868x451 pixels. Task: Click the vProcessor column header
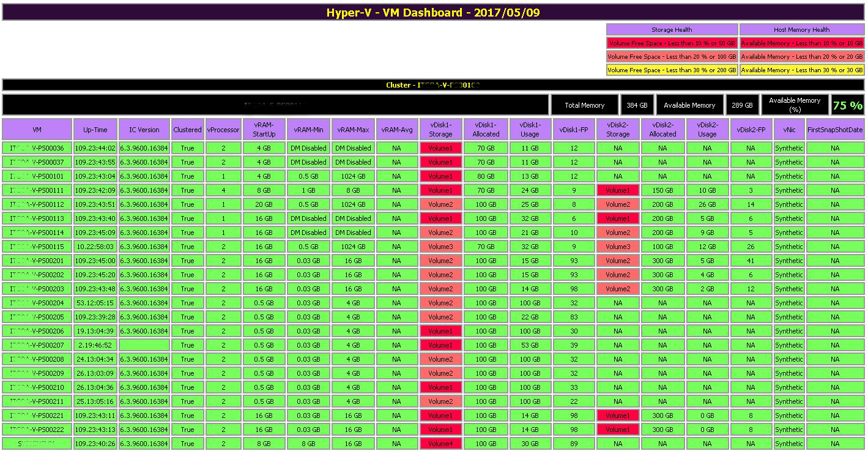tap(223, 130)
